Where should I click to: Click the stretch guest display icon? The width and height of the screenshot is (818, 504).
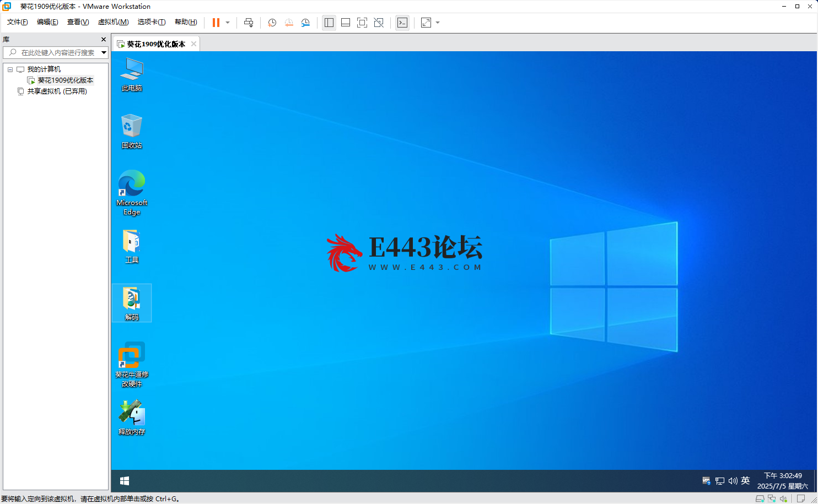426,23
